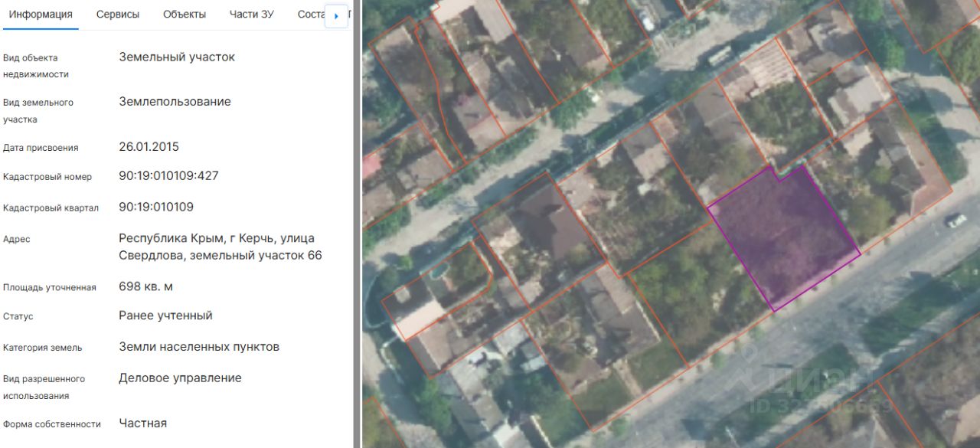Select the date 26.01.2015
This screenshot has width=980, height=448.
[x=149, y=146]
